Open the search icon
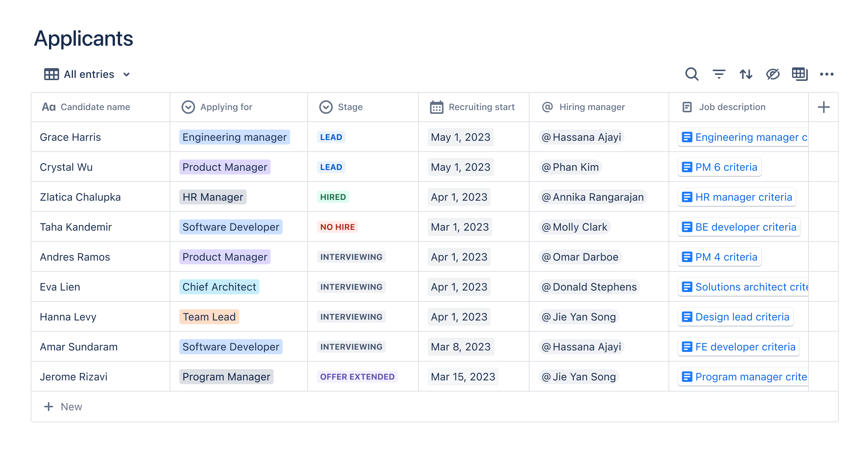Viewport: 868px width, 450px height. (692, 74)
